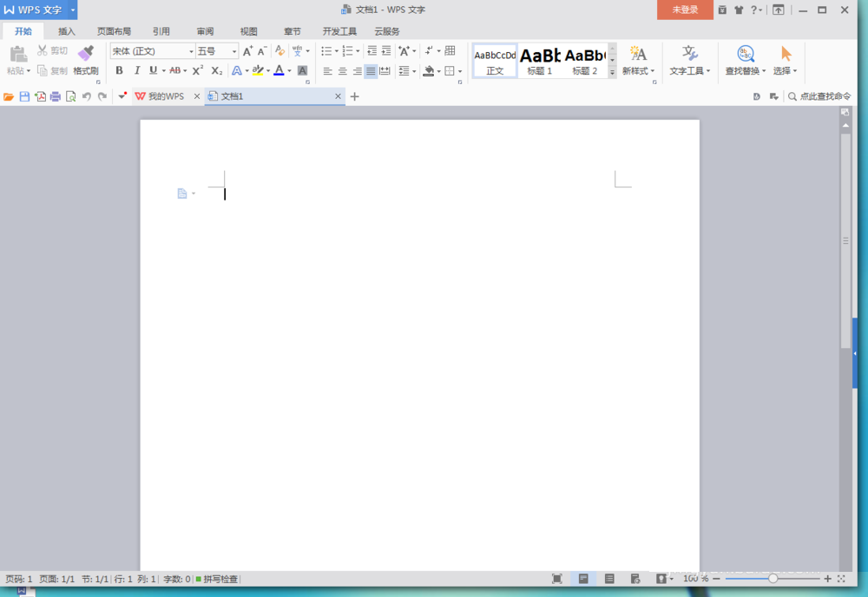868x597 pixels.
Task: Open the 我的WPS document tab
Action: pyautogui.click(x=166, y=96)
